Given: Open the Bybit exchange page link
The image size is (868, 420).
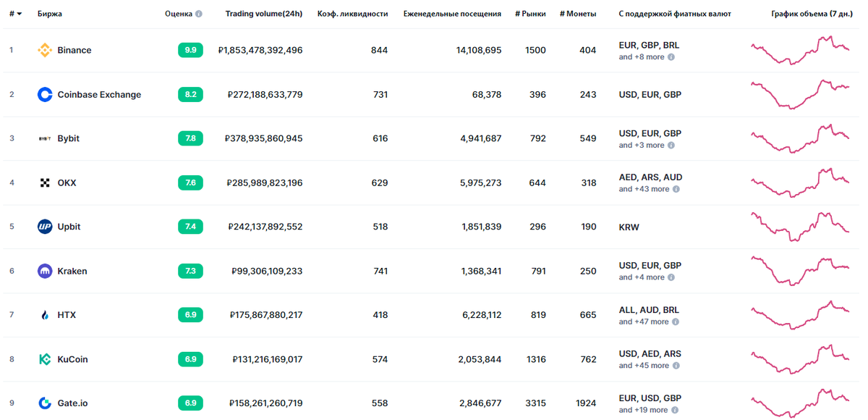Looking at the screenshot, I should pos(69,138).
